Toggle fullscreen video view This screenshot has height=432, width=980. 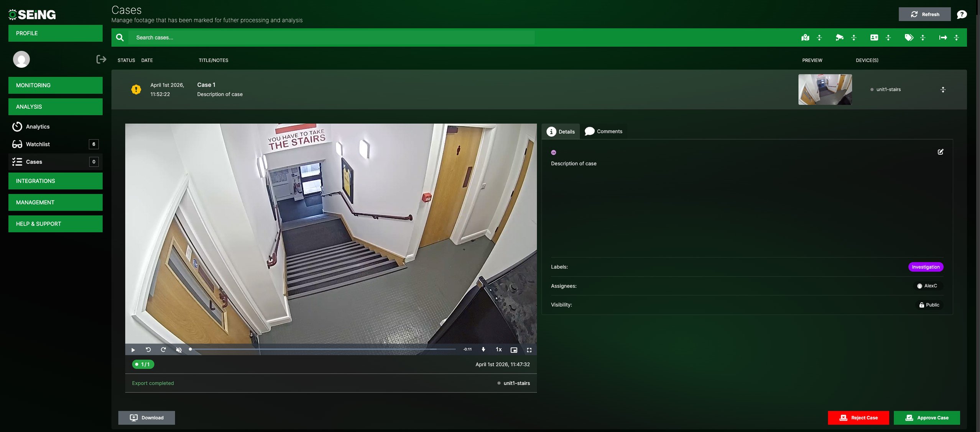529,350
